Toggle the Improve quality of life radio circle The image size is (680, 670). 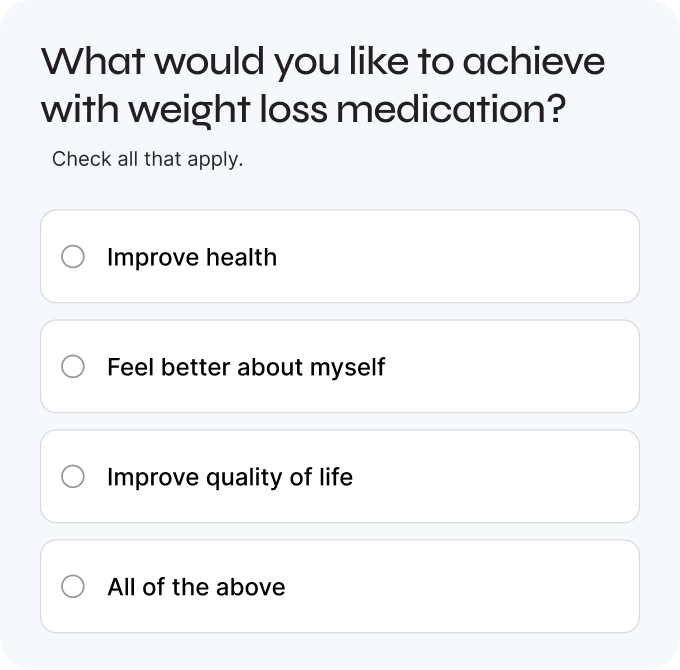[73, 477]
